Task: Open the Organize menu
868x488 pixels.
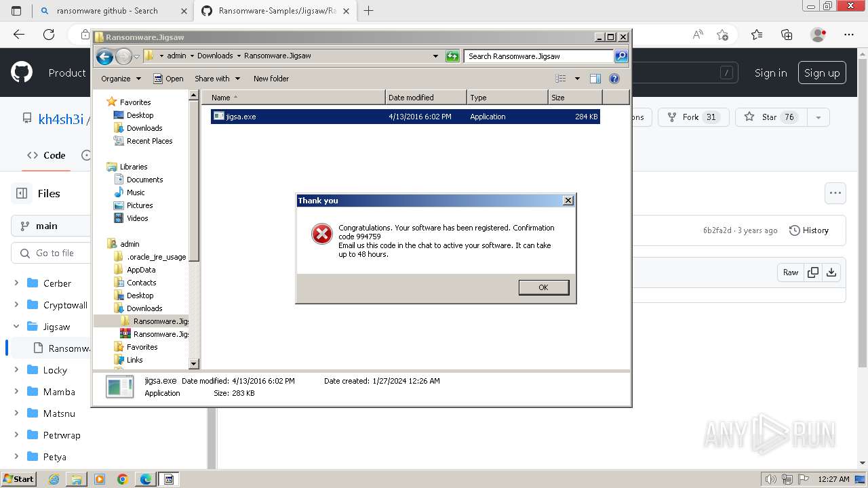Action: click(x=121, y=79)
